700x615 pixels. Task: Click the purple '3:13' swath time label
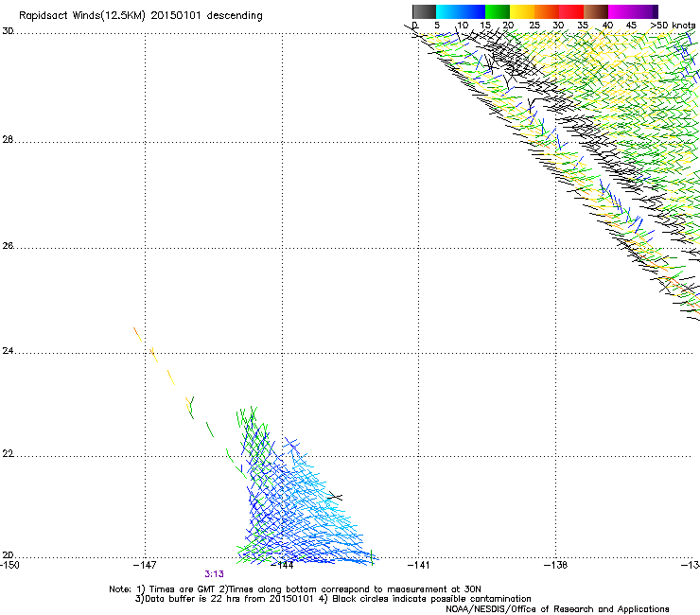point(215,574)
